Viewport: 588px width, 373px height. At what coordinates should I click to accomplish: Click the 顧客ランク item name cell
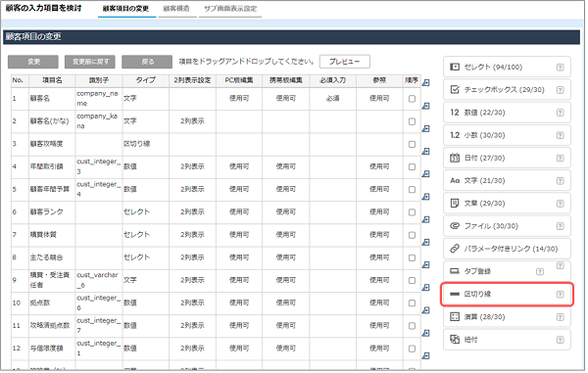click(52, 212)
